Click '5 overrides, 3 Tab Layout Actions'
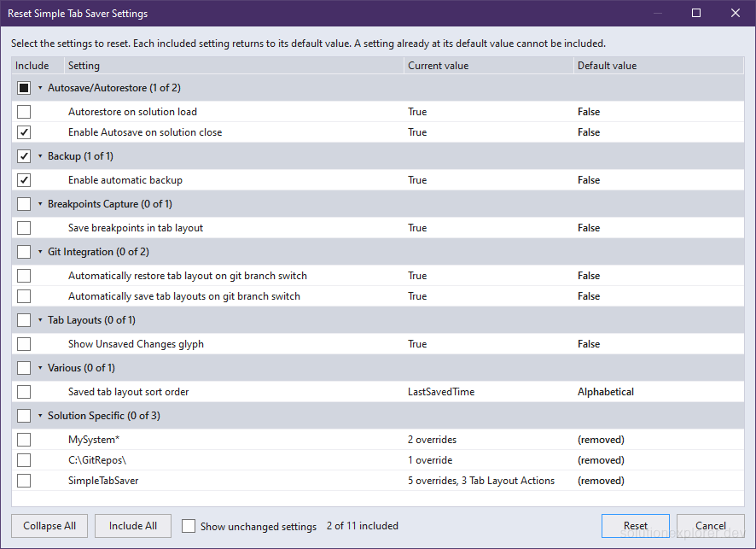The height and width of the screenshot is (549, 756). click(481, 481)
